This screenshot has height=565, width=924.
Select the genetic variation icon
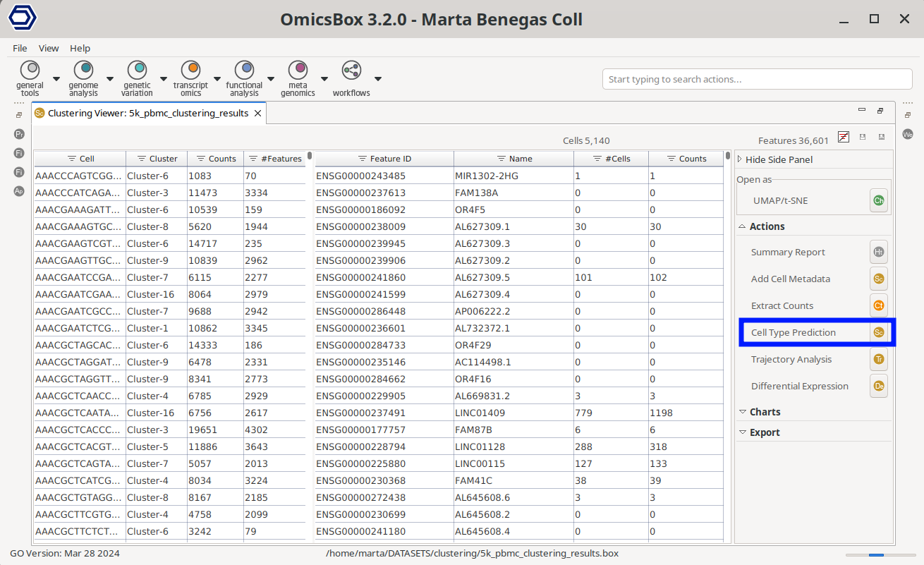click(x=137, y=71)
